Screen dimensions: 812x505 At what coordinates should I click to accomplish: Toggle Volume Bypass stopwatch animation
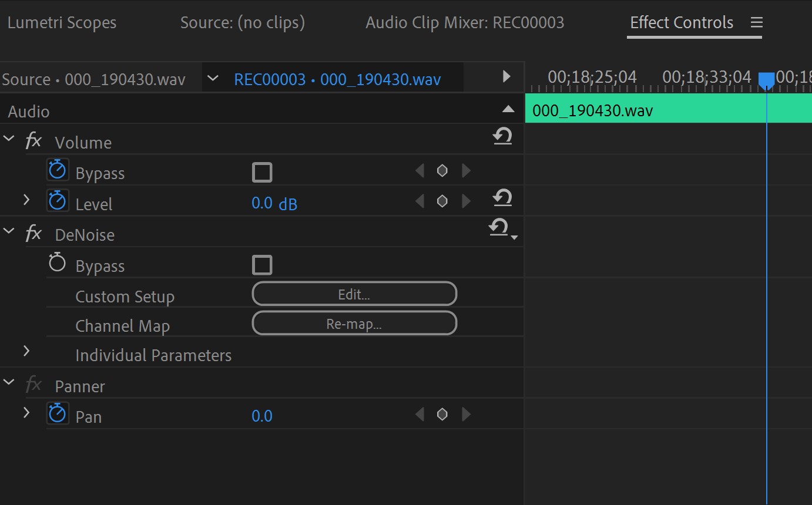(x=58, y=170)
